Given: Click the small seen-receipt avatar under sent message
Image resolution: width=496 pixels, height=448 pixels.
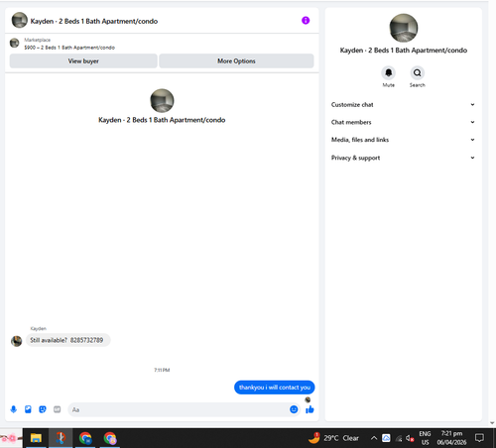Looking at the screenshot, I should coord(308,399).
